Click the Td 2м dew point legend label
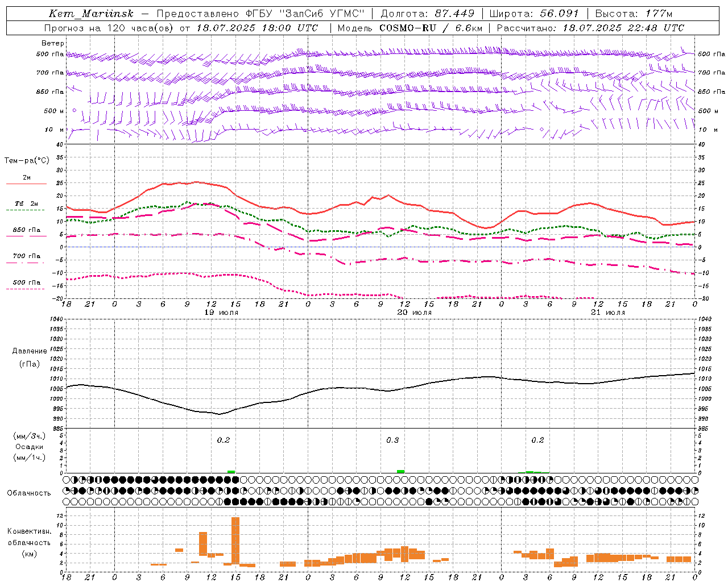This screenshot has width=728, height=582. point(27,203)
